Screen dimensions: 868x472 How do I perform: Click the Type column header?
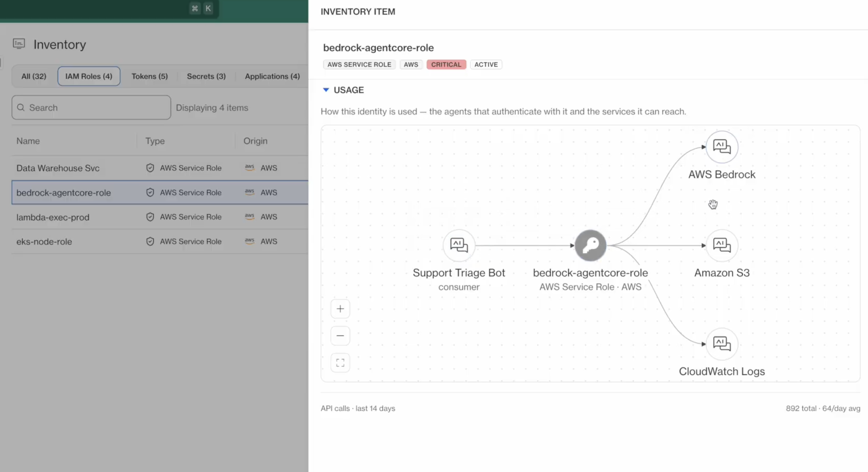click(x=155, y=141)
